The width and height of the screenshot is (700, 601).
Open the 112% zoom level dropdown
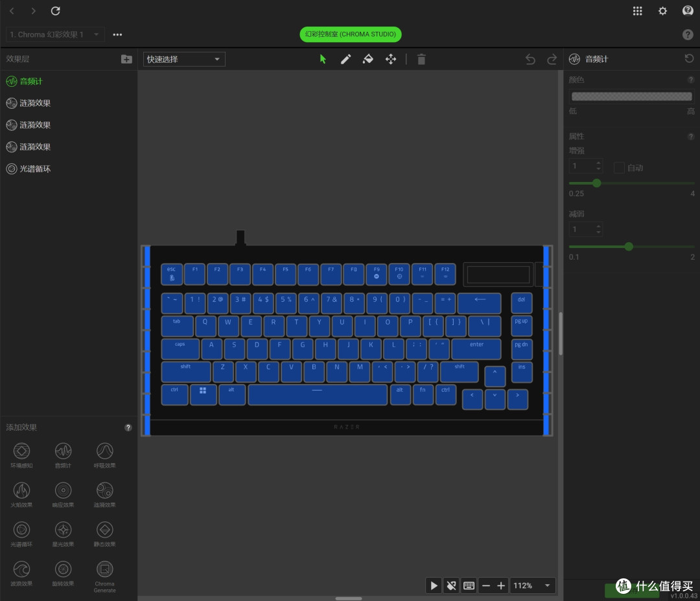532,585
